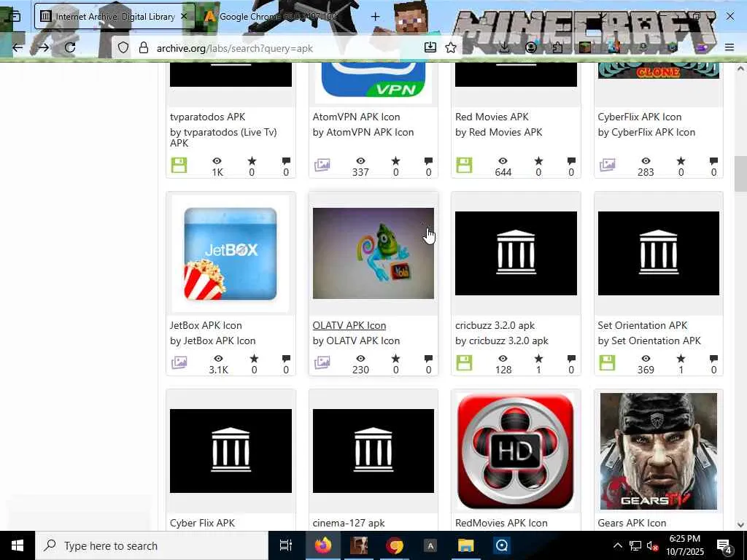
Task: Open the JetBox APK Icon title link
Action: pyautogui.click(x=206, y=325)
